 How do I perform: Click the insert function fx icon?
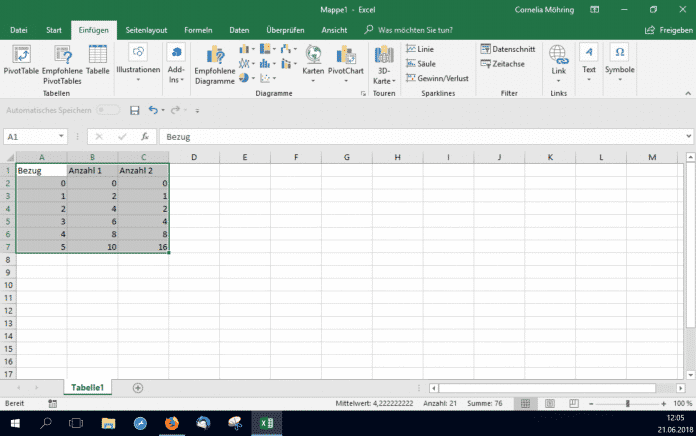146,137
